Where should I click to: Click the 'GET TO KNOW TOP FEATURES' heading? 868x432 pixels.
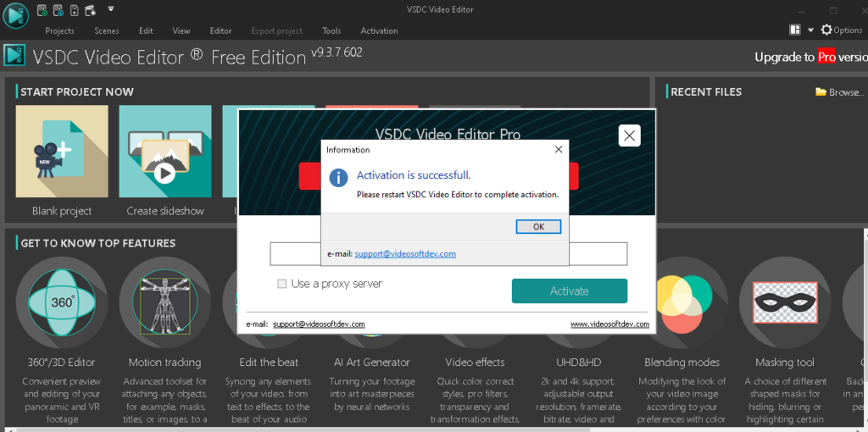click(98, 243)
